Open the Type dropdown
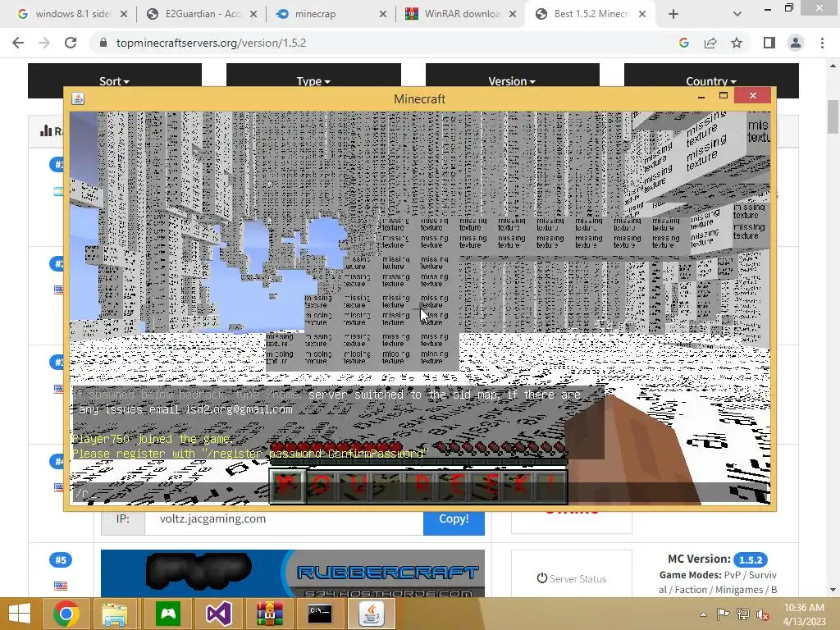840x630 pixels. pos(313,81)
